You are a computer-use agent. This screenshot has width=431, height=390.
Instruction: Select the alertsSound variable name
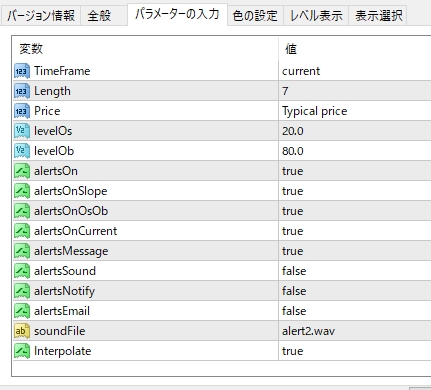(65, 271)
